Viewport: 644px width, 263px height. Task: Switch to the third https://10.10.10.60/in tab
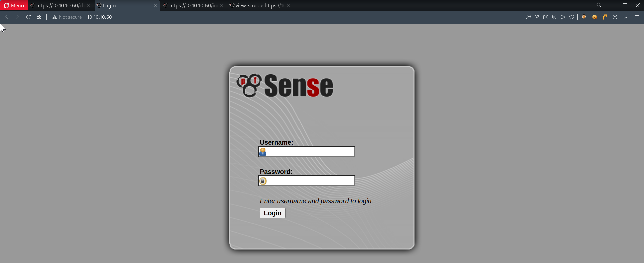pyautogui.click(x=190, y=5)
